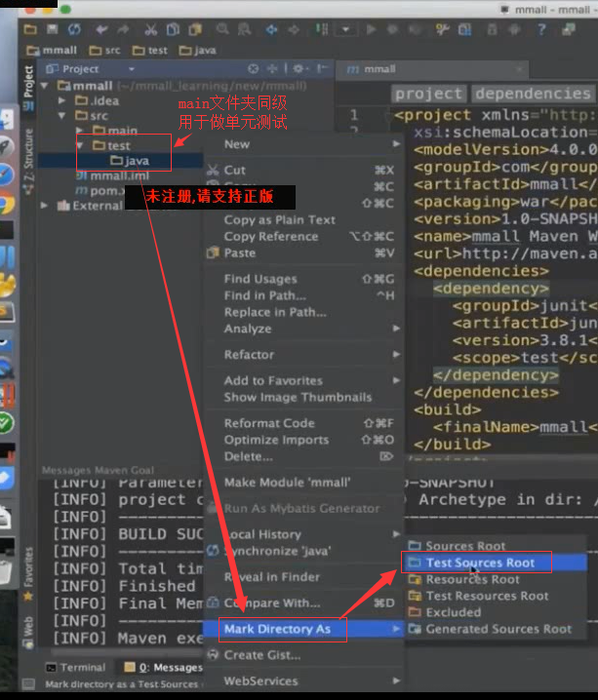Click the Debug bug toolbar icon
Image resolution: width=598 pixels, height=700 pixels.
click(x=392, y=30)
